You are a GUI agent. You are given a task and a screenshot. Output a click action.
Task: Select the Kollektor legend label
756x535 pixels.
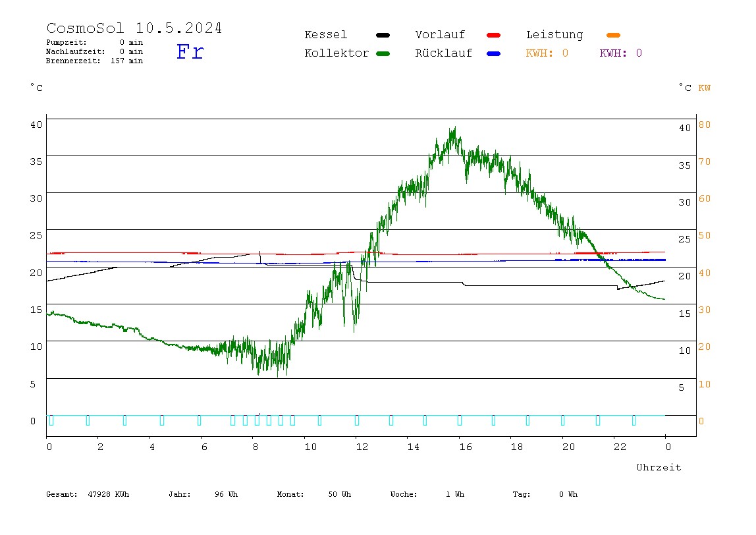coord(337,53)
